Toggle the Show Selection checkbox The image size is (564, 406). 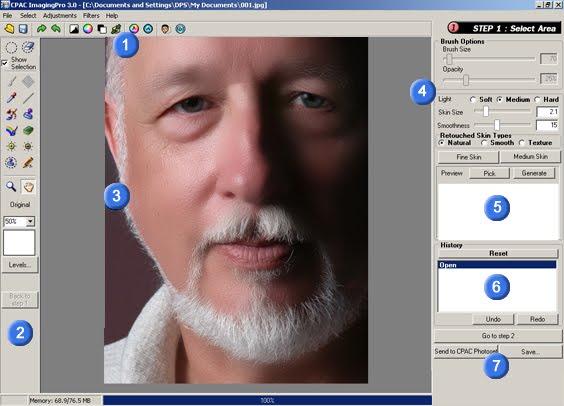5,63
